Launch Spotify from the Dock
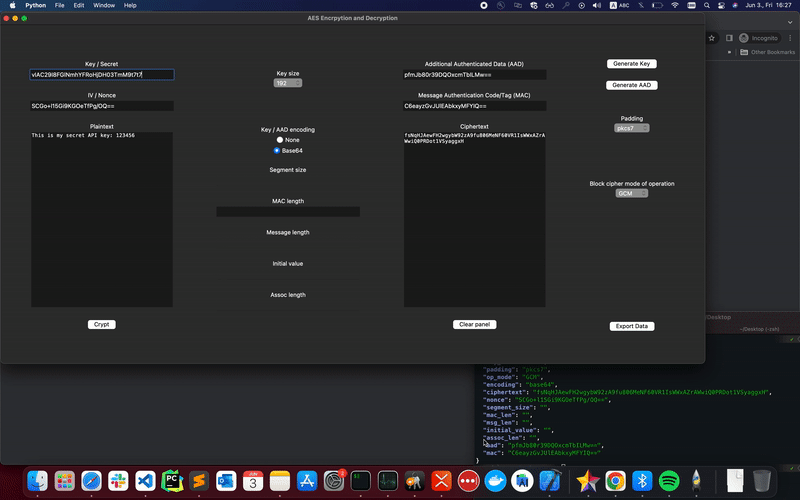 tap(669, 481)
